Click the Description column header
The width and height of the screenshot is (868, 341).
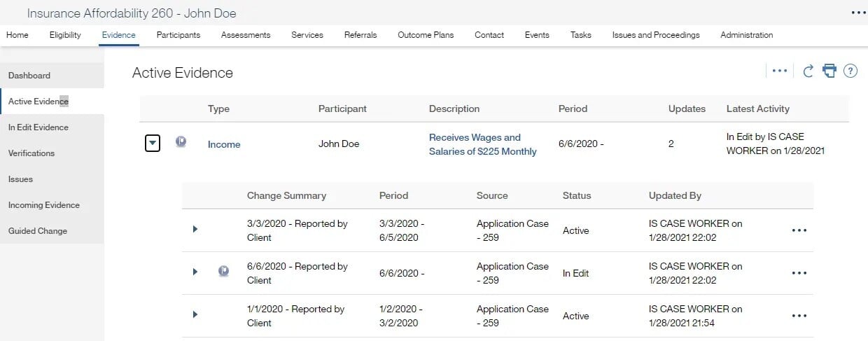click(x=454, y=109)
